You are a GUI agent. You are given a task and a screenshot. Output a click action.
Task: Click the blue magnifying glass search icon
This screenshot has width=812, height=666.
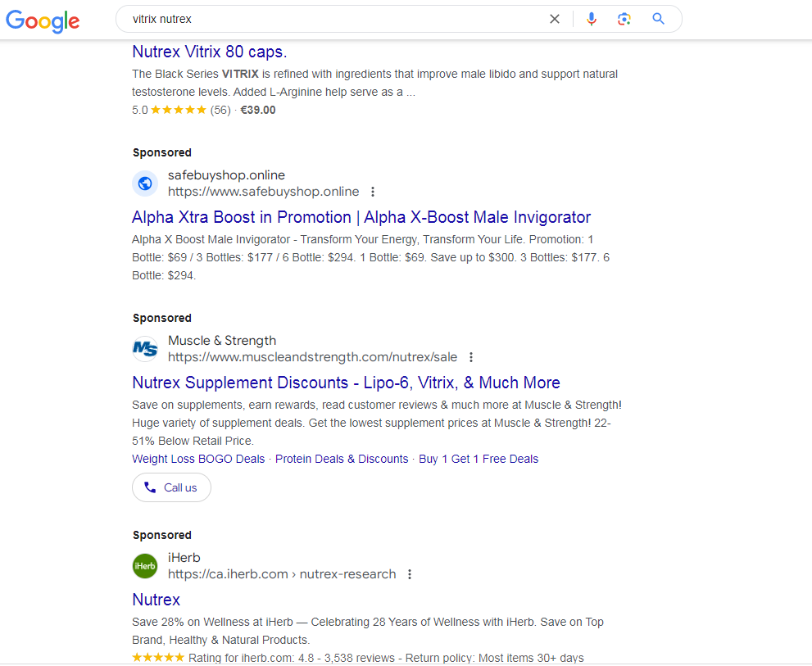(x=658, y=19)
